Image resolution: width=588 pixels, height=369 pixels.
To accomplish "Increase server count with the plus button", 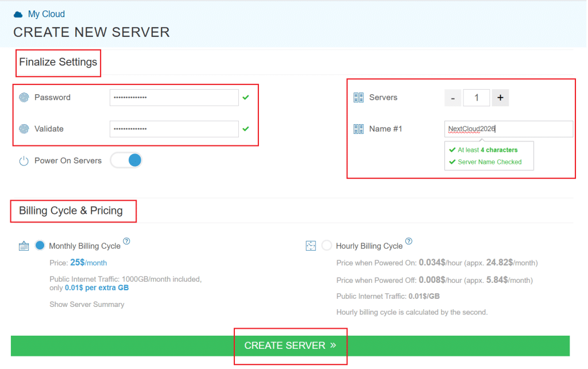I will coord(500,97).
